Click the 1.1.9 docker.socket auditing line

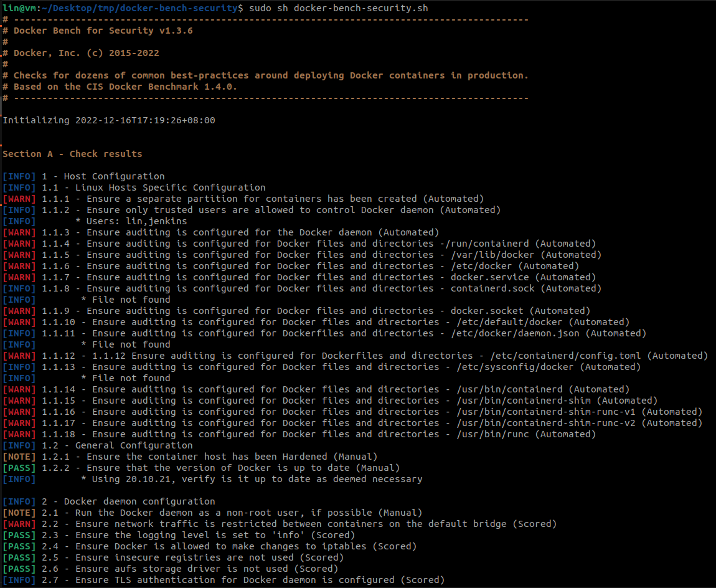[x=297, y=311]
